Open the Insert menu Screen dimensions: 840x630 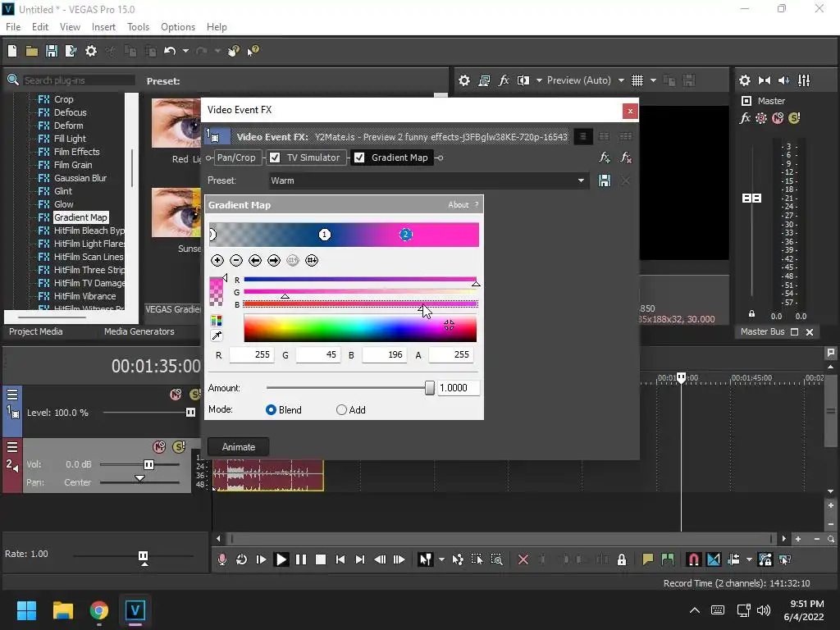(x=103, y=27)
